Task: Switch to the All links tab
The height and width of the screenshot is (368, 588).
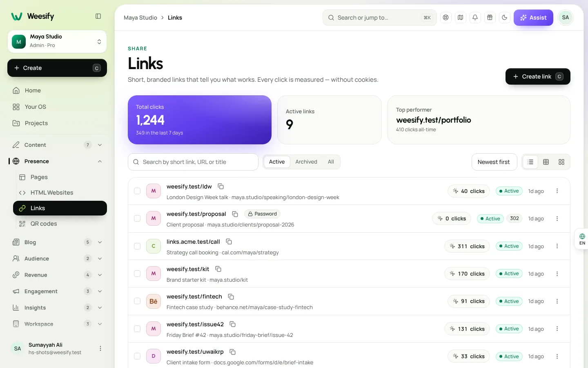Action: pyautogui.click(x=331, y=162)
